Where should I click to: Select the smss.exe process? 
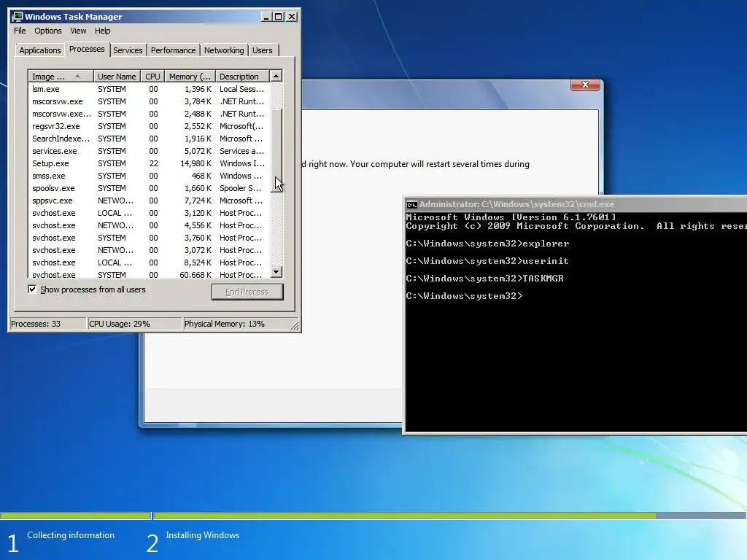[149, 176]
